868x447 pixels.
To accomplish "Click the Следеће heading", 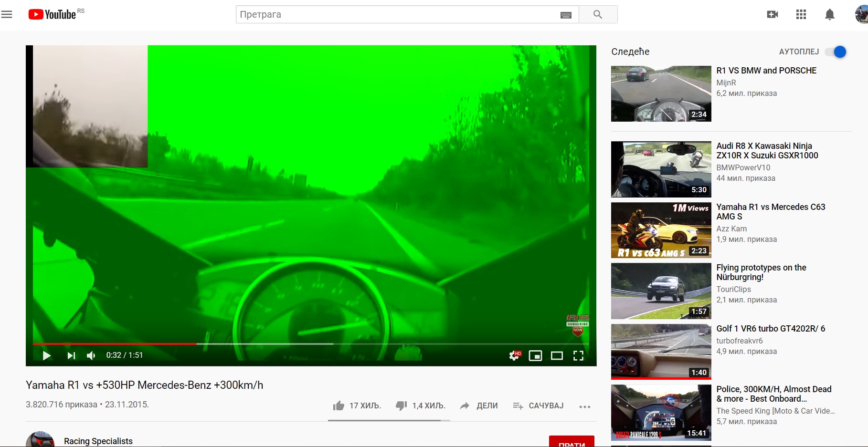I will pos(630,52).
